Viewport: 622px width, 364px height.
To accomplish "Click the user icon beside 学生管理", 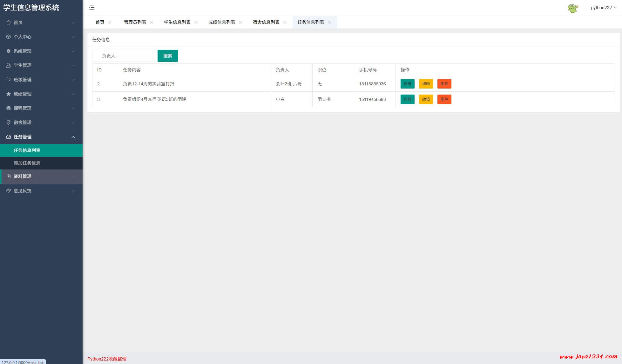I will click(9, 65).
